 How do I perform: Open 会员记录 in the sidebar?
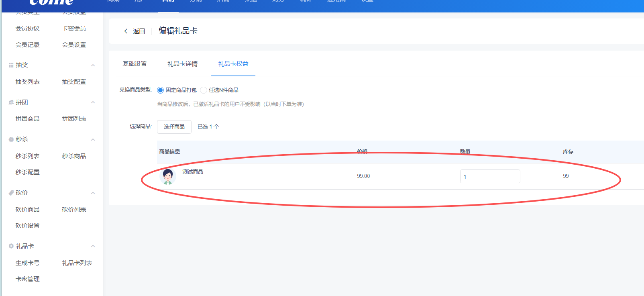coord(27,45)
